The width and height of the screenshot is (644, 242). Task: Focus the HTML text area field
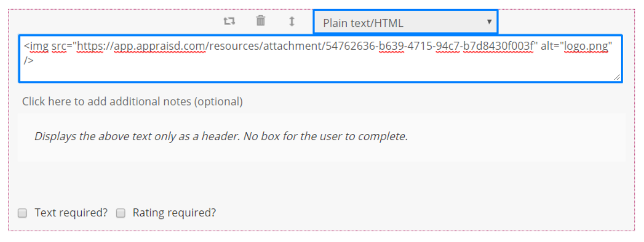(320, 59)
